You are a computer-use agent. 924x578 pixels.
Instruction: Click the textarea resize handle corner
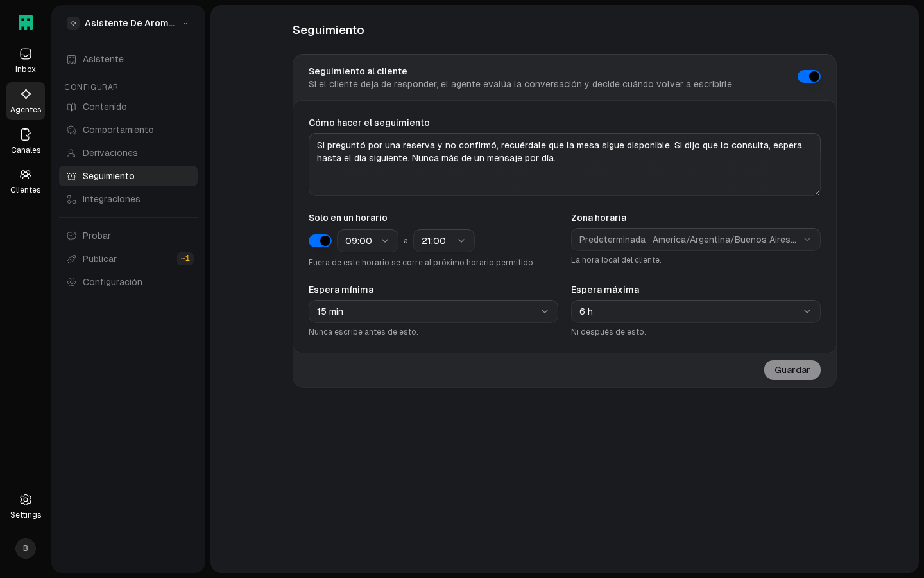coord(817,192)
